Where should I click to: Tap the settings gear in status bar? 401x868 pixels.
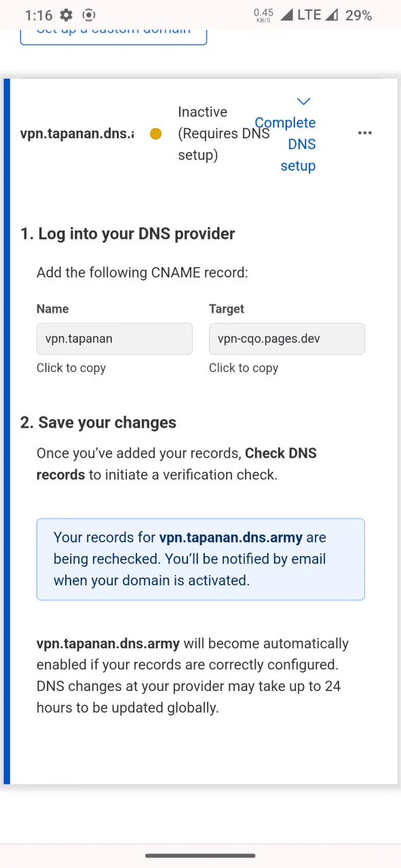(x=66, y=15)
